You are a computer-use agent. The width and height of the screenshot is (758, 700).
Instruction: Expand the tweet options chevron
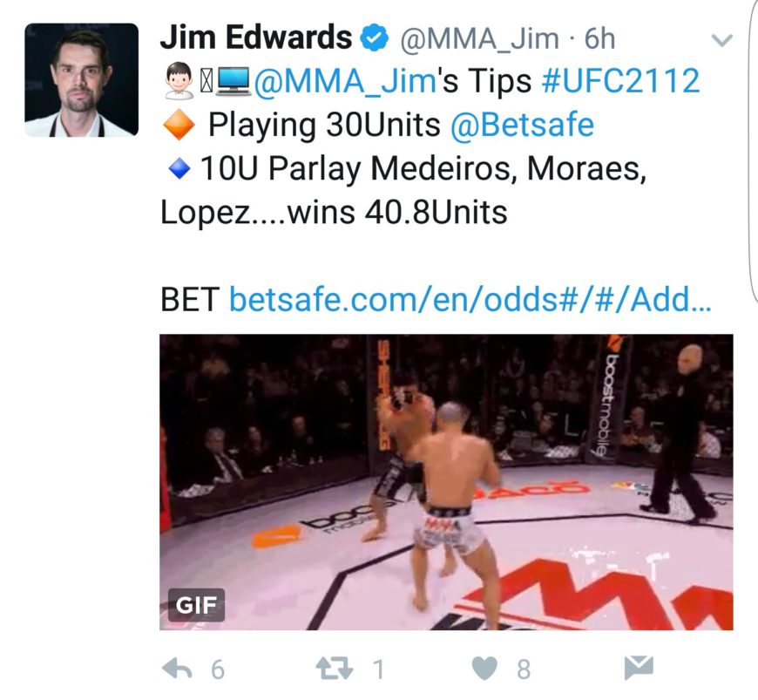click(x=722, y=40)
